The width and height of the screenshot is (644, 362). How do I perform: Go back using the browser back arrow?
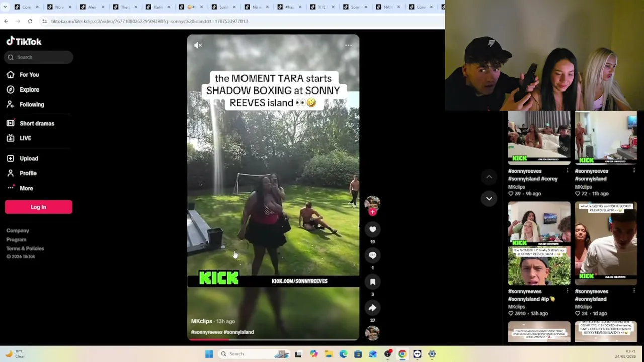tap(6, 21)
